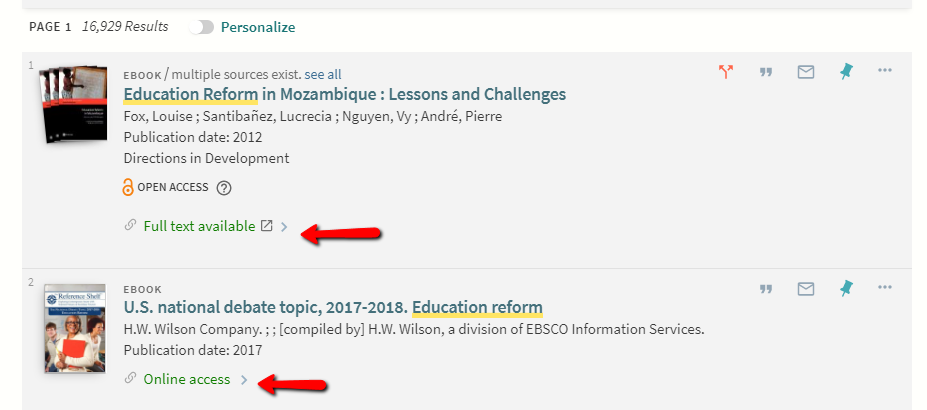Image resolution: width=927 pixels, height=410 pixels.
Task: Click the versions icon on Mozambique result
Action: pyautogui.click(x=727, y=72)
